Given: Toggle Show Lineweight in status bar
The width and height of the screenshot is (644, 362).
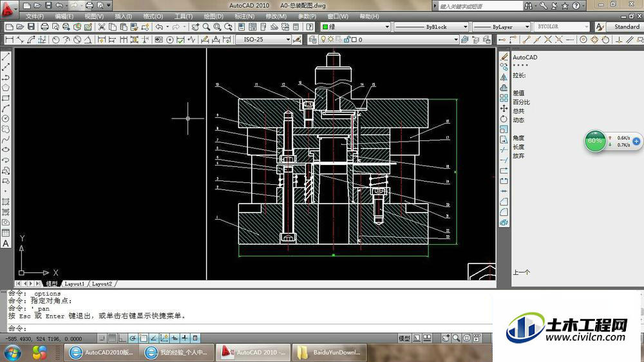Looking at the screenshot, I should (x=185, y=338).
